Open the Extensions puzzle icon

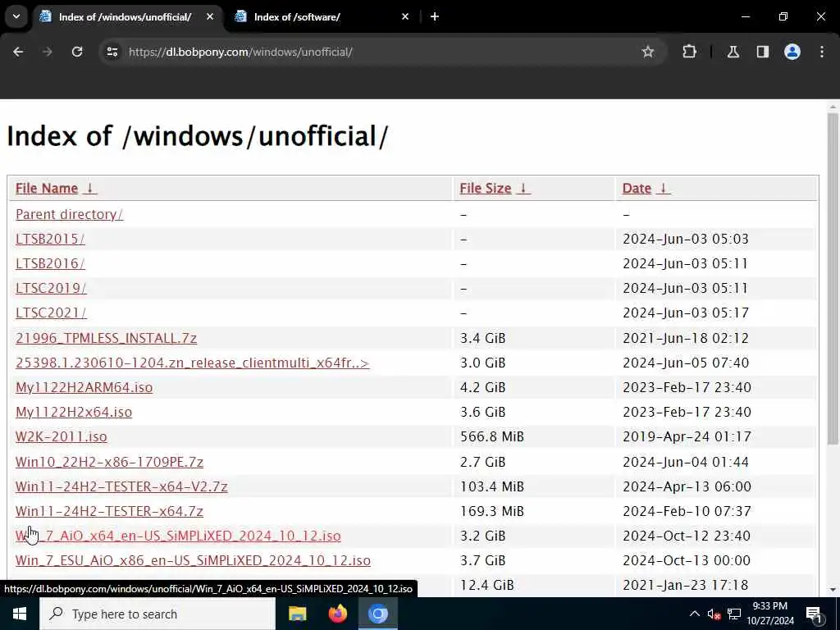coord(689,52)
